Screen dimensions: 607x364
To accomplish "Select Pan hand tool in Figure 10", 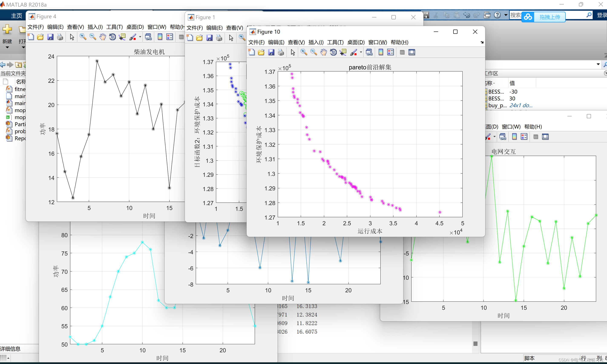I will pyautogui.click(x=324, y=52).
